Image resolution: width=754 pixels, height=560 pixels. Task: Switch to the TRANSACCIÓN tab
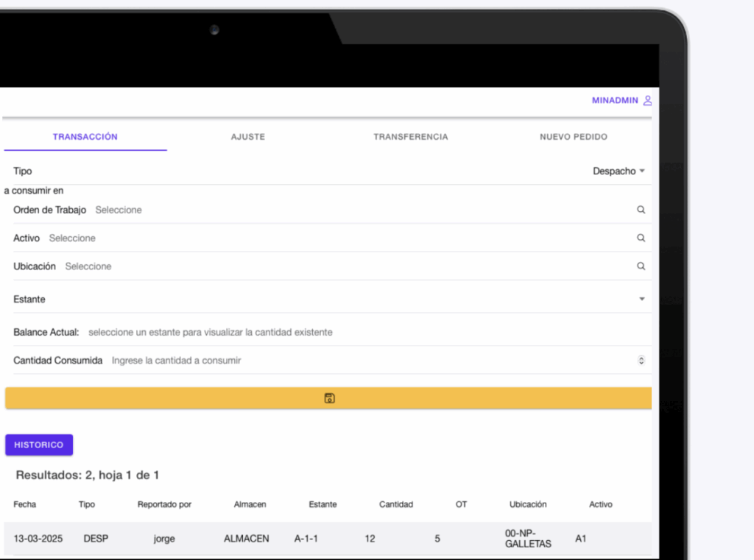tap(85, 137)
